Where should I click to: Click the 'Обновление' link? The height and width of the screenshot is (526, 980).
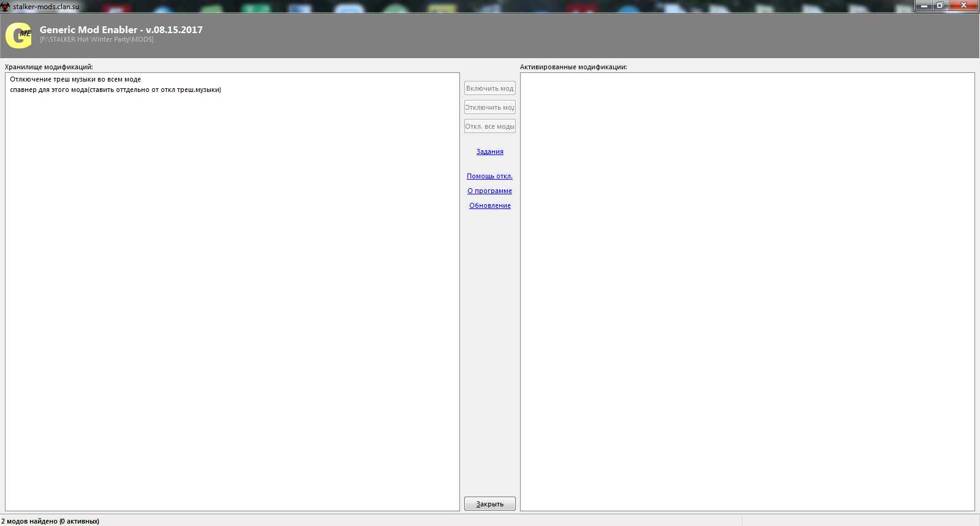pos(489,205)
